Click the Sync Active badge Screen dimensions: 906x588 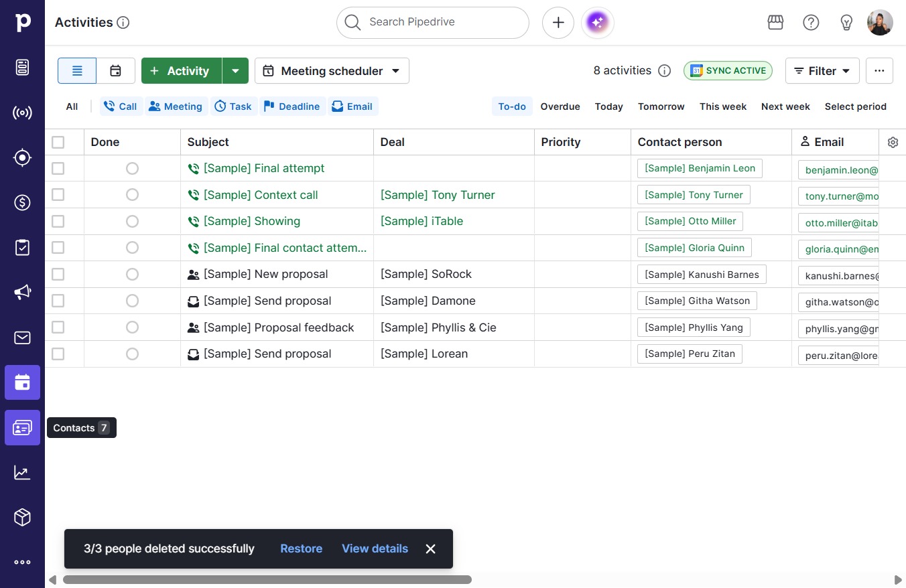click(x=728, y=71)
